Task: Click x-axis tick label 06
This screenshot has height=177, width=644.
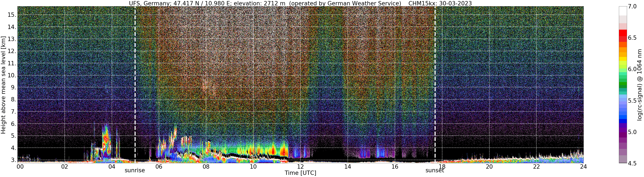Action: pyautogui.click(x=159, y=167)
